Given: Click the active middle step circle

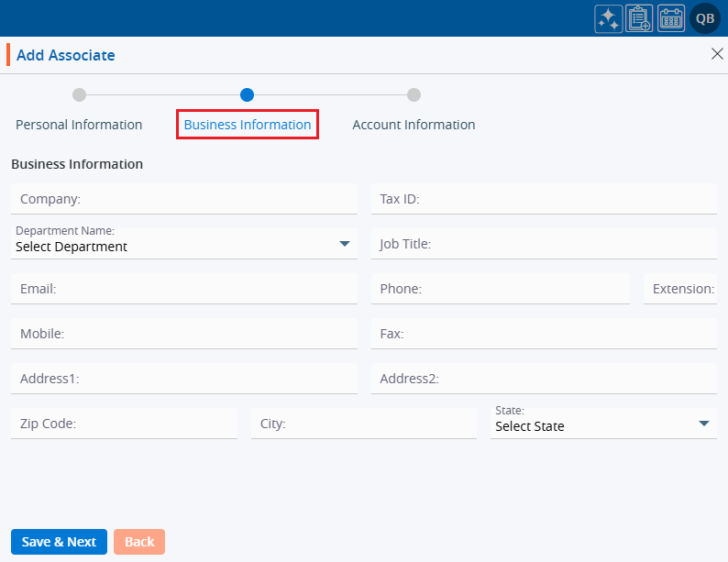Looking at the screenshot, I should point(247,94).
